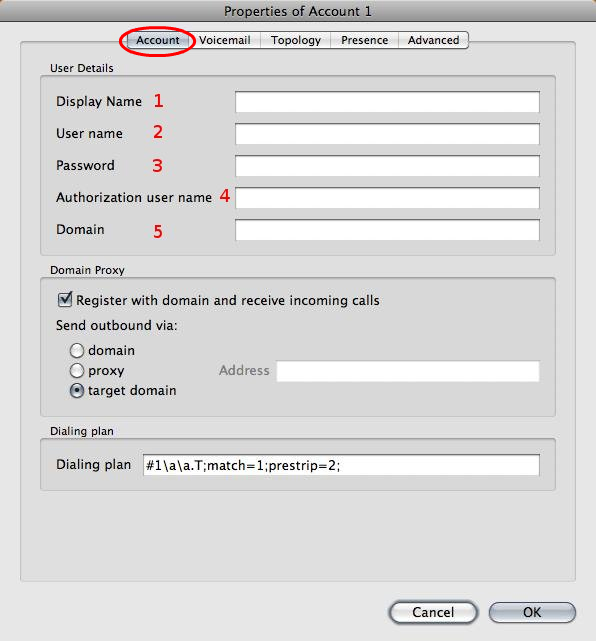Select the Authorization user name field
The height and width of the screenshot is (641, 596).
pyautogui.click(x=387, y=197)
